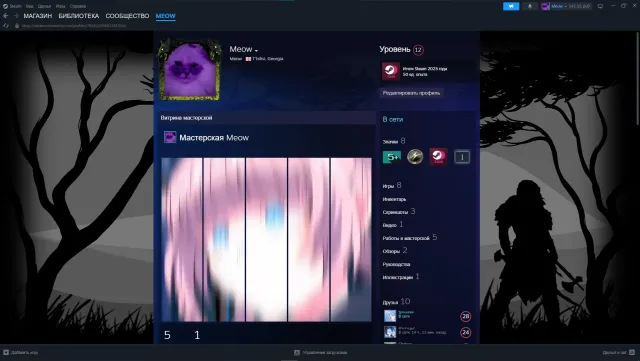Open the red Steam 2023 badge in badges row

(x=438, y=157)
